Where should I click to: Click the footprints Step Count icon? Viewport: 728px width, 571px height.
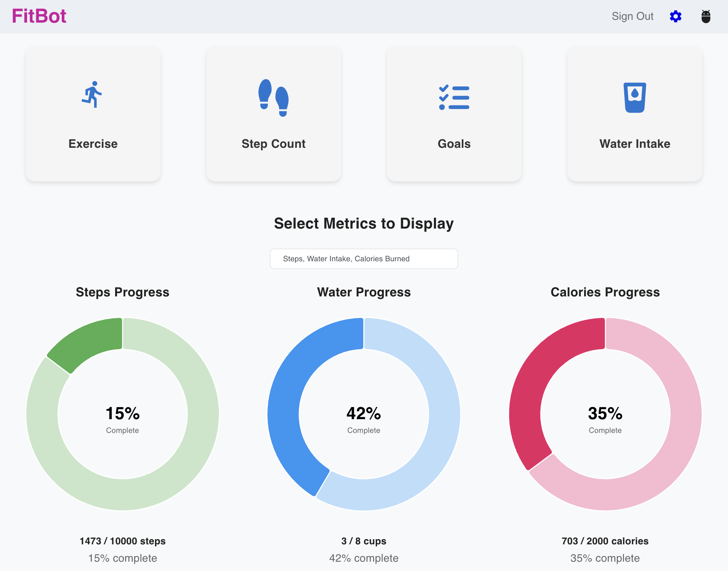274,98
